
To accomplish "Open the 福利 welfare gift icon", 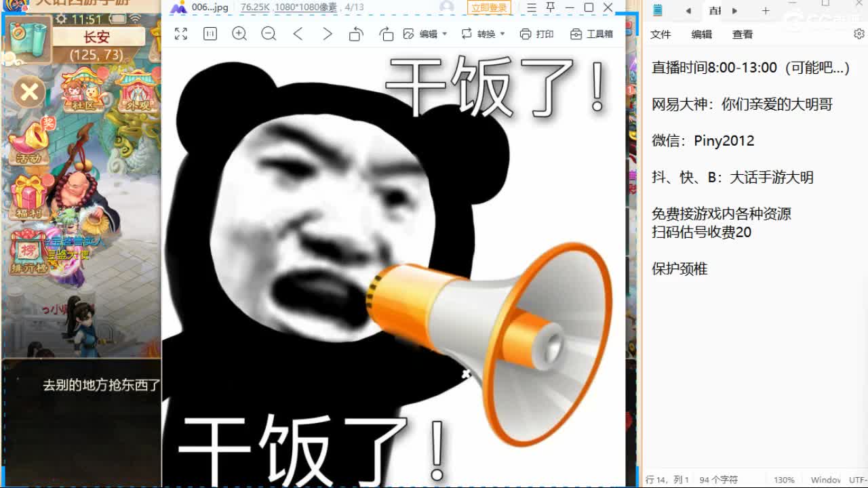I will pyautogui.click(x=28, y=197).
